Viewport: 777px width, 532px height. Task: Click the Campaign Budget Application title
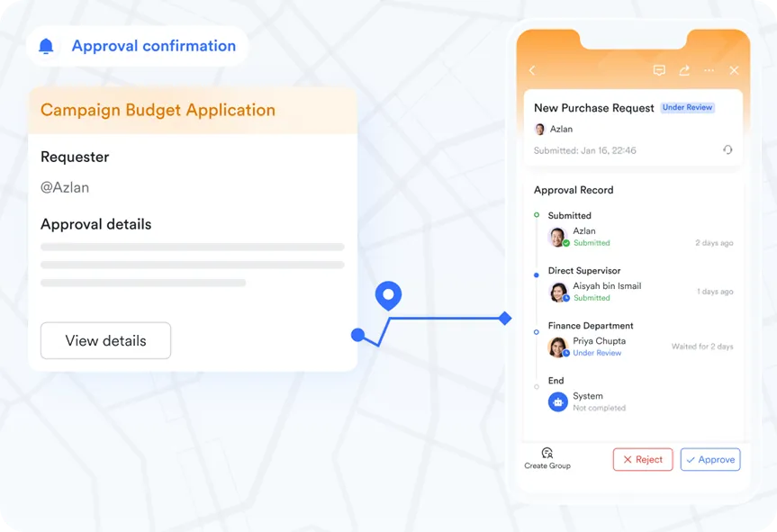(x=158, y=110)
